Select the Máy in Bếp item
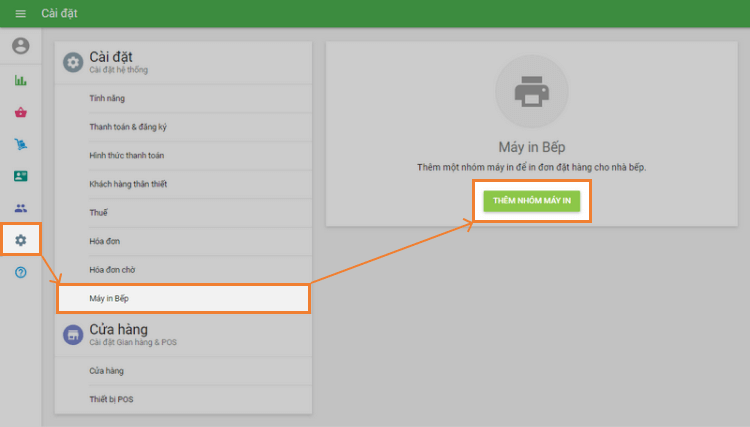Viewport: 750px width, 427px height. pyautogui.click(x=183, y=298)
